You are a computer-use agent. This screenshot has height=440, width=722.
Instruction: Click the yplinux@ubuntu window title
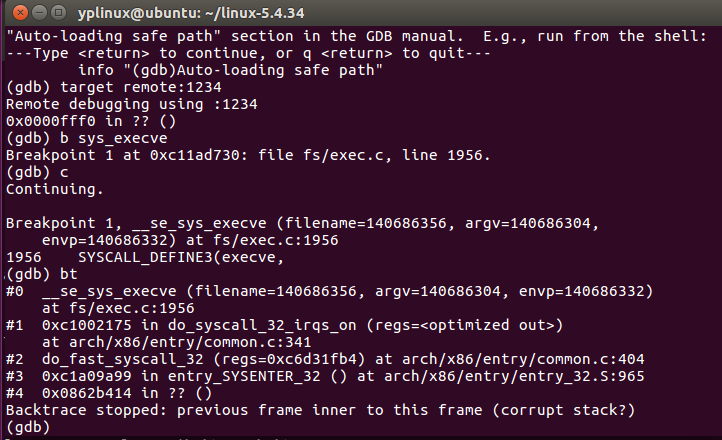click(x=191, y=13)
